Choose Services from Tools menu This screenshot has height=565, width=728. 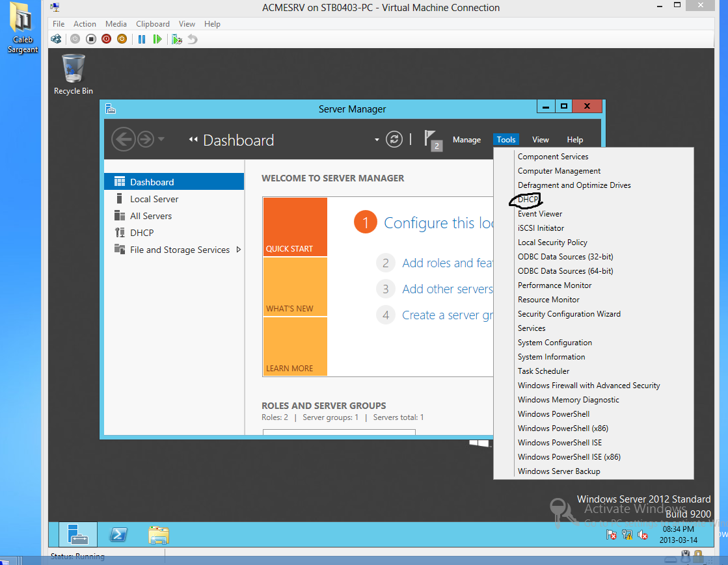[x=532, y=328]
